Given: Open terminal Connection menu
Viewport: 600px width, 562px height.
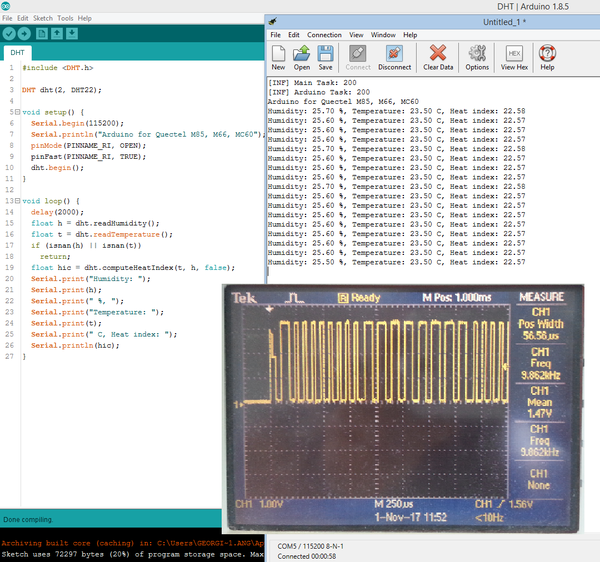Looking at the screenshot, I should pos(324,35).
